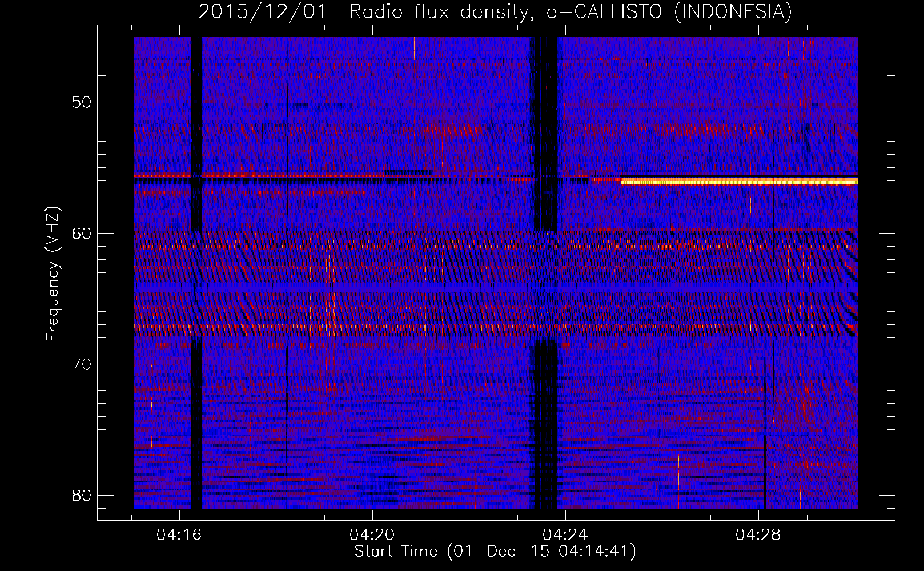Click the 04:28 time tick label
Viewport: 924px width, 571px height.
758,534
